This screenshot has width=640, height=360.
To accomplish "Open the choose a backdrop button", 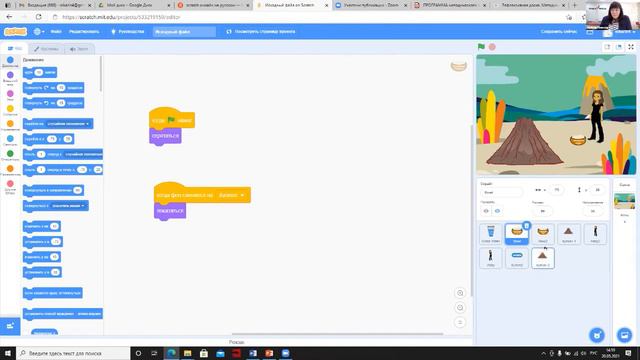I will coord(624,335).
